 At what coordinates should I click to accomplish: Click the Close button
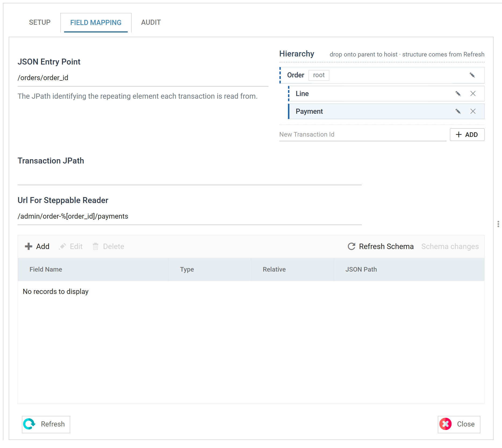pyautogui.click(x=459, y=424)
